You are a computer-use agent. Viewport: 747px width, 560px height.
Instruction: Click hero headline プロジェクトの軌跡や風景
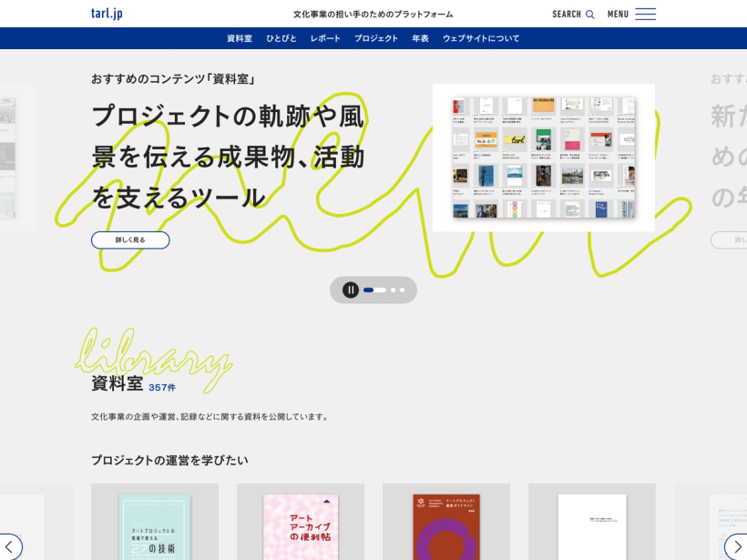228,158
